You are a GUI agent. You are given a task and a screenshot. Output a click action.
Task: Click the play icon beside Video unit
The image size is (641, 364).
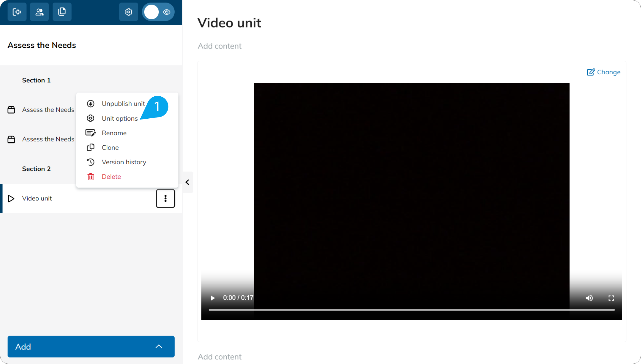tap(11, 198)
